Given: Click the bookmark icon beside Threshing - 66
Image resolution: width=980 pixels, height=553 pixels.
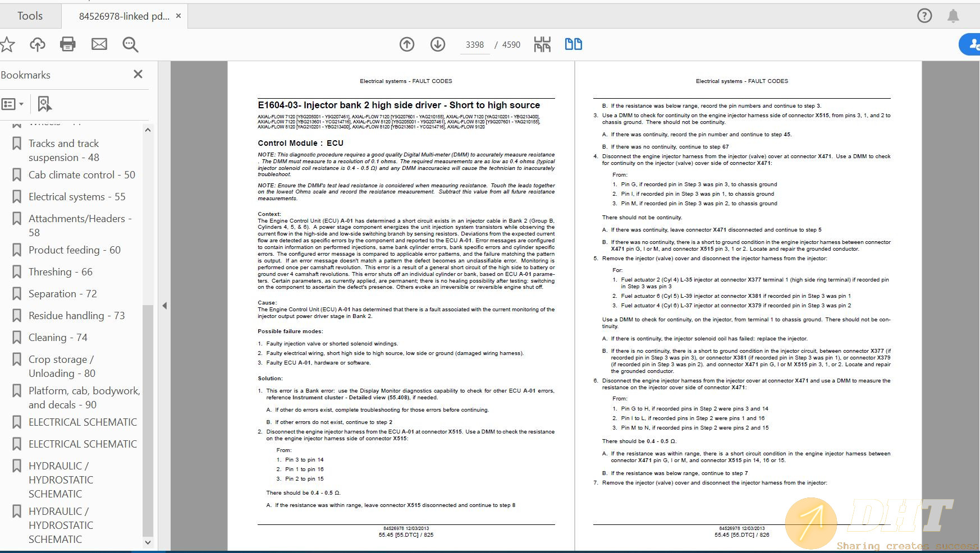Looking at the screenshot, I should 17,271.
